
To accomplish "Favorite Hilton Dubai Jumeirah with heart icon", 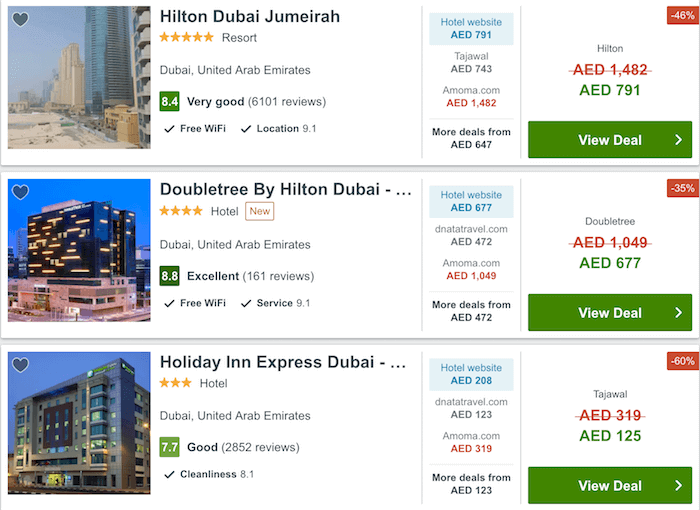I will click(x=20, y=19).
